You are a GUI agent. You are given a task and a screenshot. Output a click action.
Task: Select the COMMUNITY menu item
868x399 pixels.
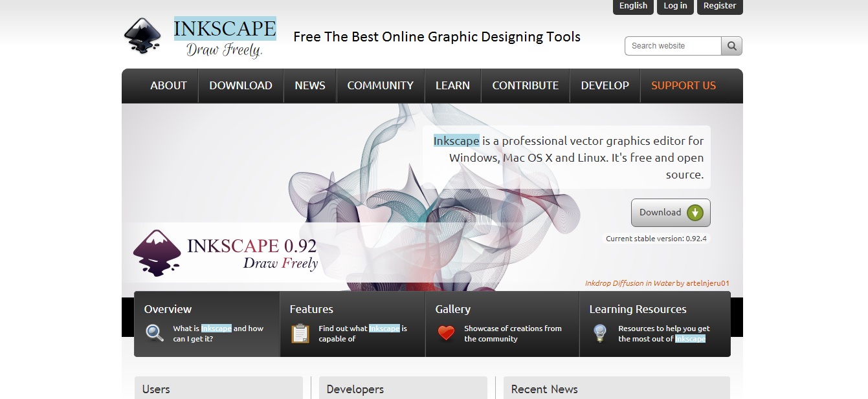(380, 85)
